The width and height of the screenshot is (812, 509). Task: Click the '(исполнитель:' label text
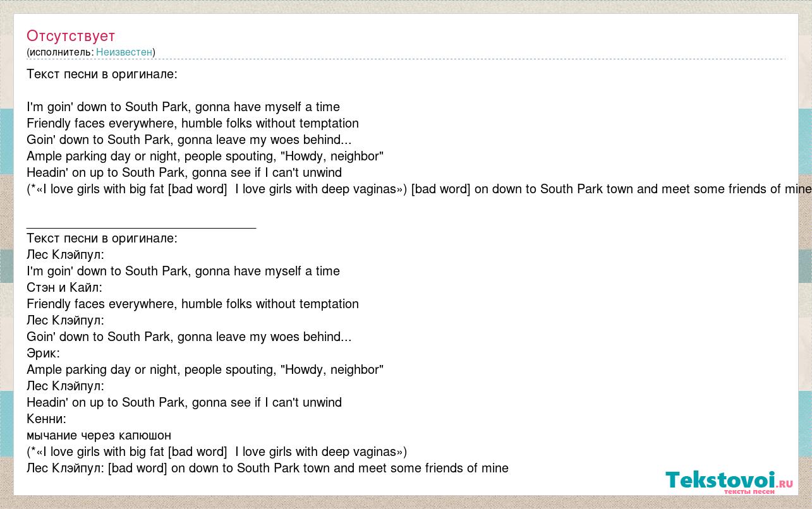60,52
